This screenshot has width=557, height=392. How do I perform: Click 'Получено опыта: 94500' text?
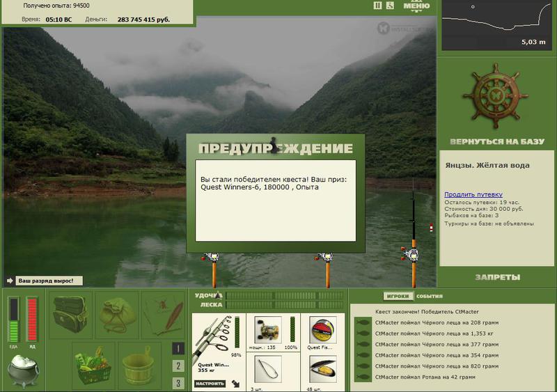click(56, 6)
